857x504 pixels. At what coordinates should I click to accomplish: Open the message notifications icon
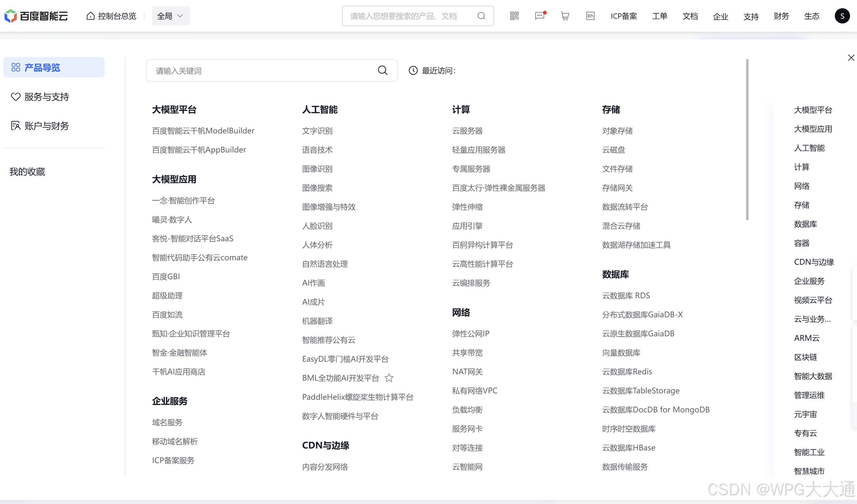pyautogui.click(x=540, y=16)
